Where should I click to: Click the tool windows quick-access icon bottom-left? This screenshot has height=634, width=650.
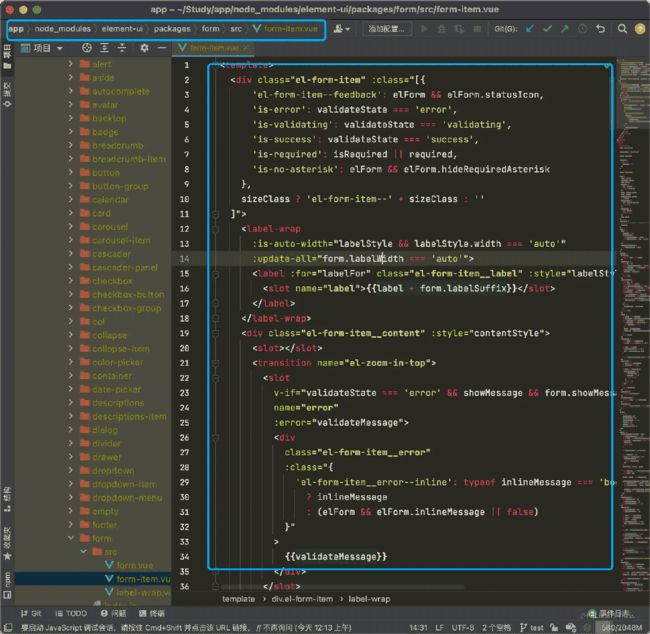pos(7,627)
